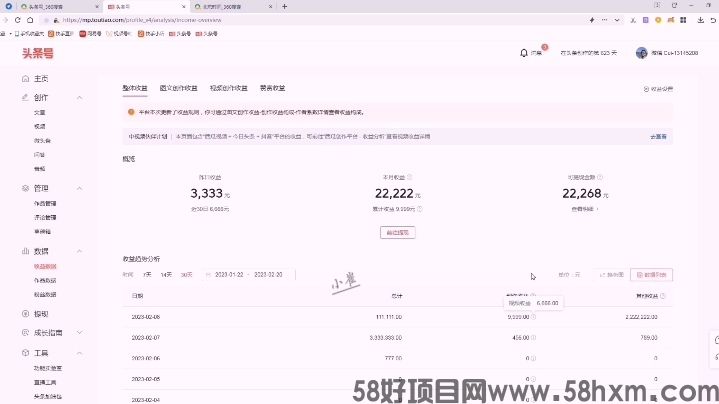This screenshot has width=719, height=404.
Task: Collapse the 管理 sidebar section
Action: 79,188
